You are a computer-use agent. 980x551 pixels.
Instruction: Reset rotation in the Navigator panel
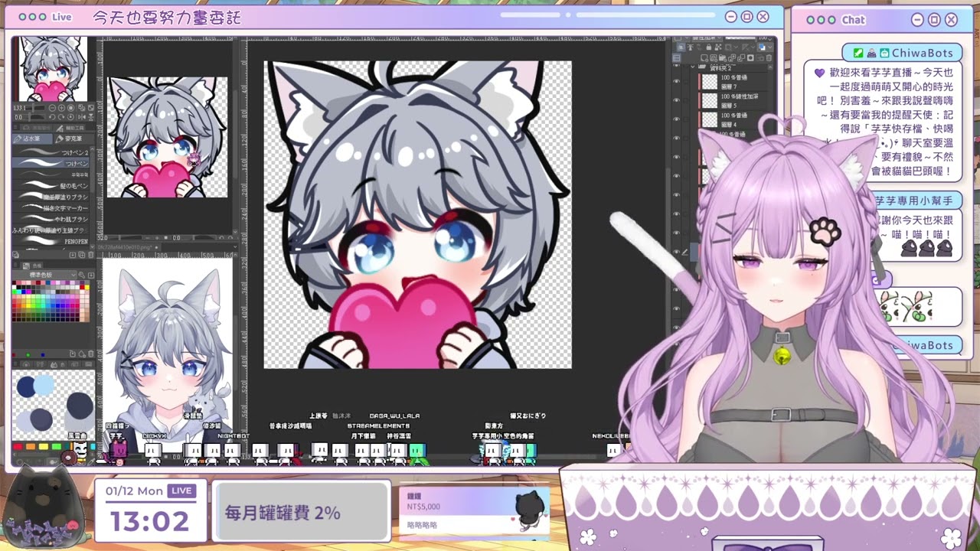(x=70, y=117)
